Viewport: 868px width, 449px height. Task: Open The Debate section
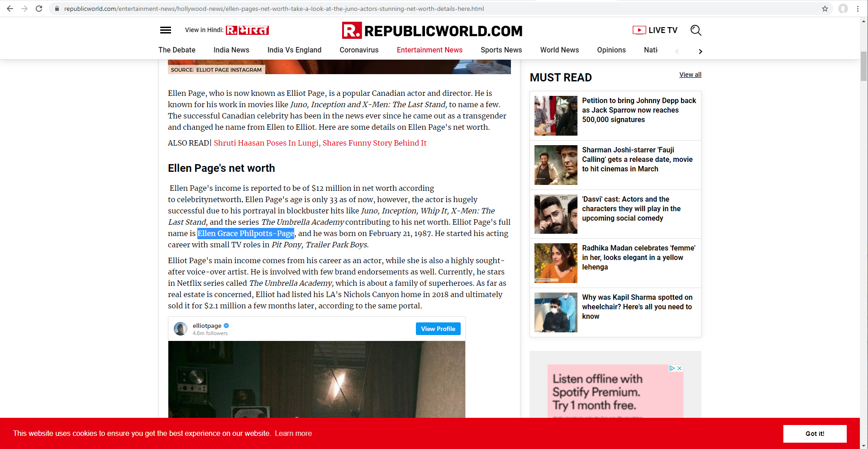(x=177, y=50)
